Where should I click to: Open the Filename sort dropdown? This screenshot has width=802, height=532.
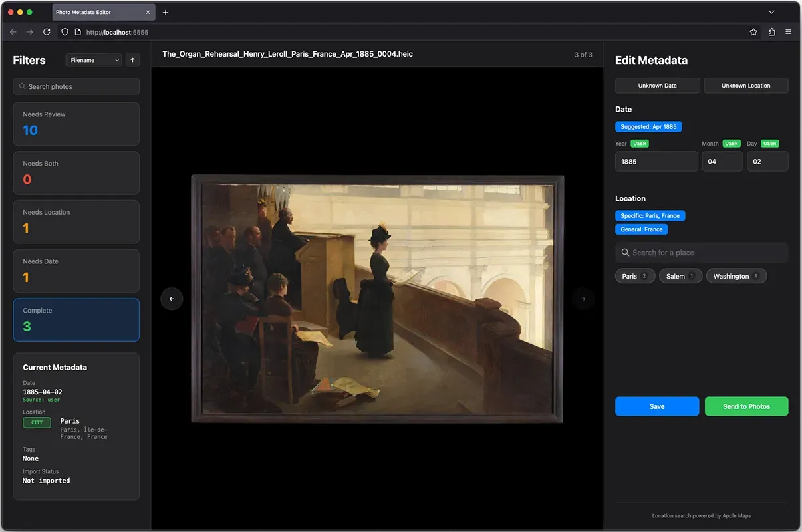point(94,60)
